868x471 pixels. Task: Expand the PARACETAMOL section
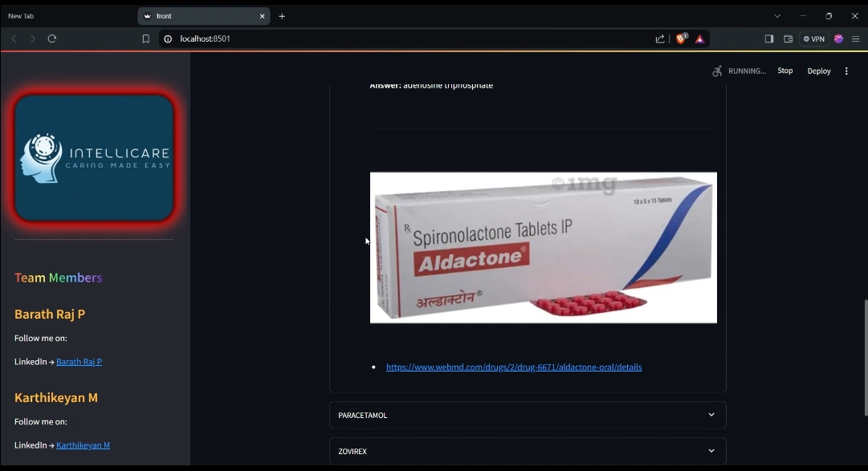528,415
